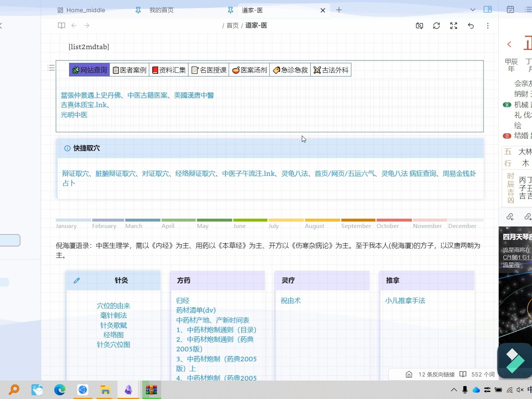Select the 古法外科 tab
This screenshot has width=532, height=399.
pyautogui.click(x=331, y=70)
